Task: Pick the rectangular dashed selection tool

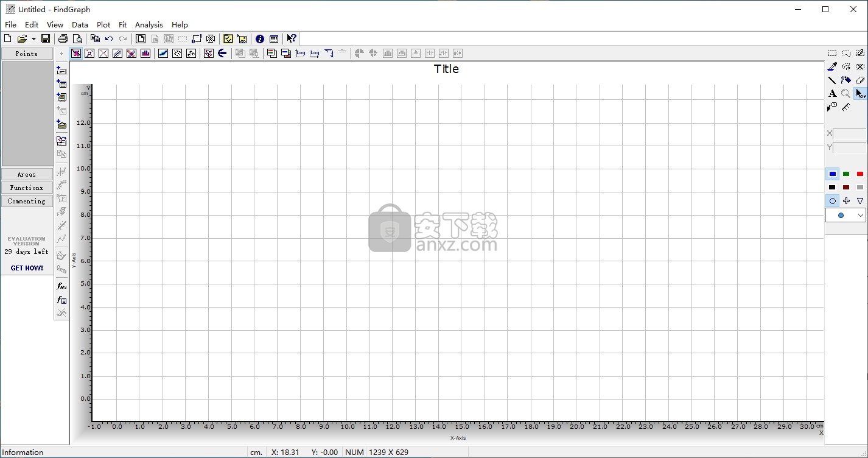Action: (832, 53)
